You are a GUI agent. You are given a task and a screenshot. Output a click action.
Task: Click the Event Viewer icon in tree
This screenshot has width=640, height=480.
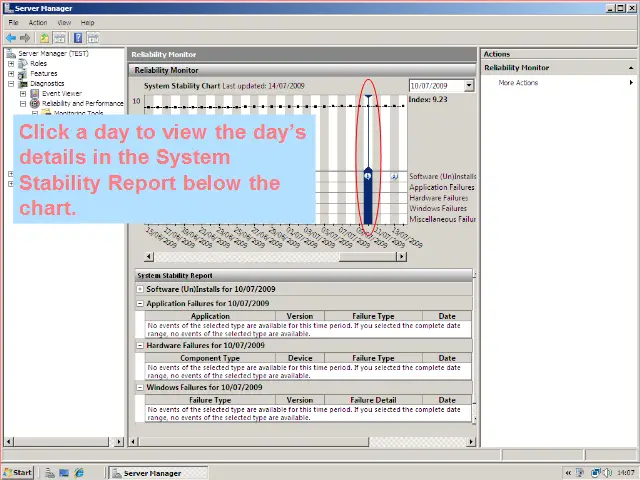pyautogui.click(x=35, y=93)
